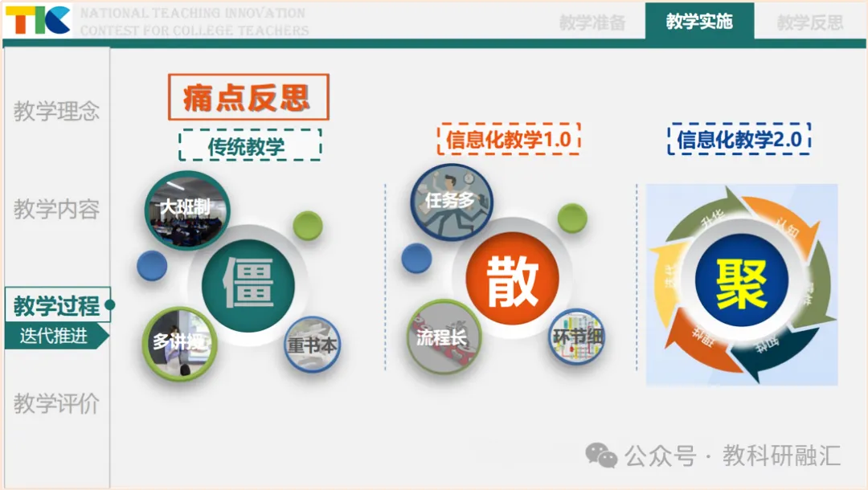Click the 迭代推进 arrow label
Screen dimensions: 868x490
pyautogui.click(x=56, y=336)
